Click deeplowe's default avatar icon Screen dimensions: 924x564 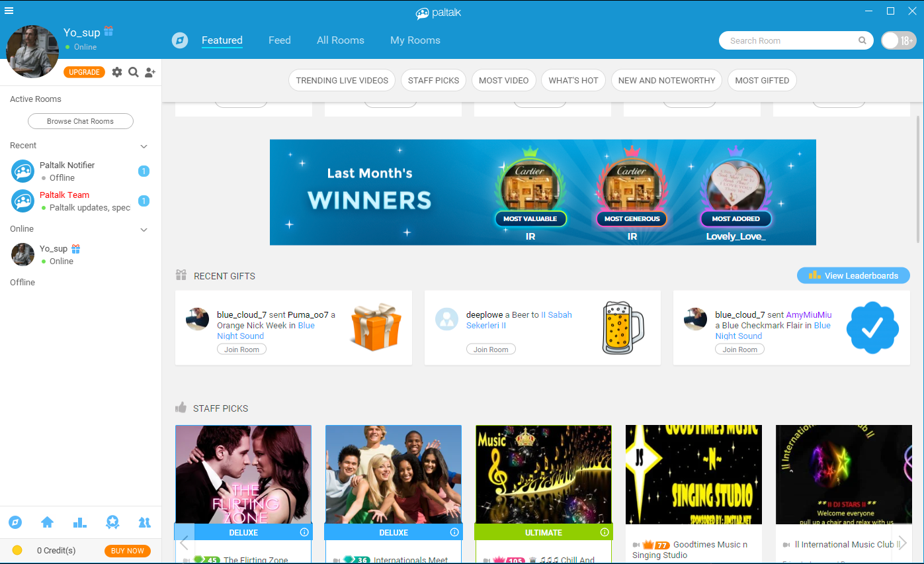click(x=446, y=319)
